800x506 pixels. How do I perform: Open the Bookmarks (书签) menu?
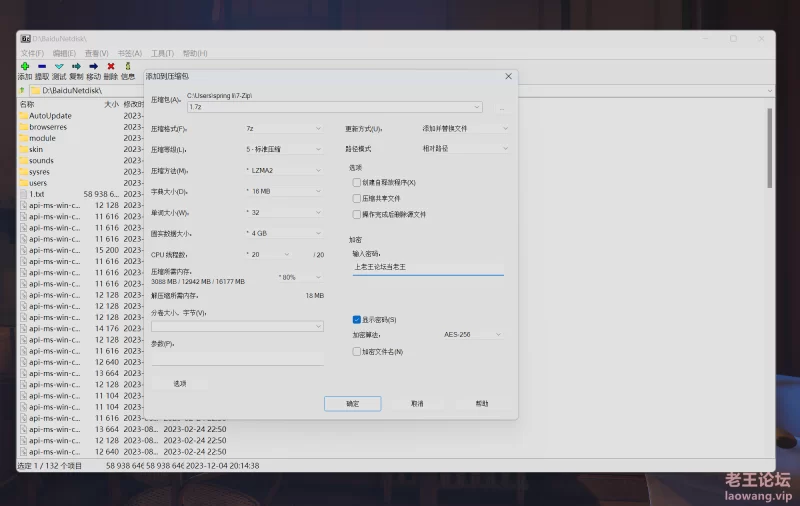[x=130, y=53]
